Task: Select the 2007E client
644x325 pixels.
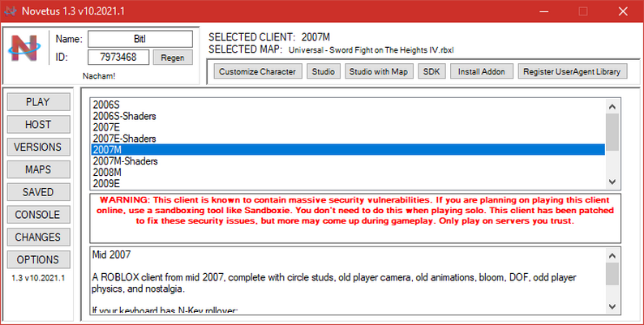Action: click(348, 127)
